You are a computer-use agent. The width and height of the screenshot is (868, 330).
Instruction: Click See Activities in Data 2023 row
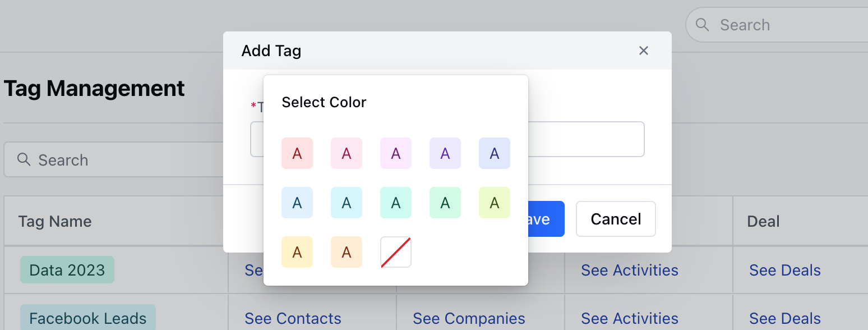(630, 270)
